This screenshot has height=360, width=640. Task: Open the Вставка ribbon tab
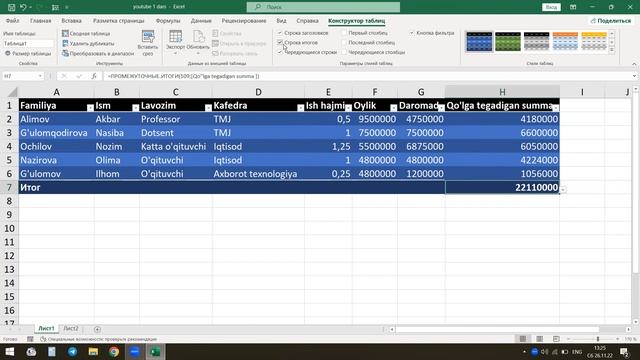tap(71, 21)
